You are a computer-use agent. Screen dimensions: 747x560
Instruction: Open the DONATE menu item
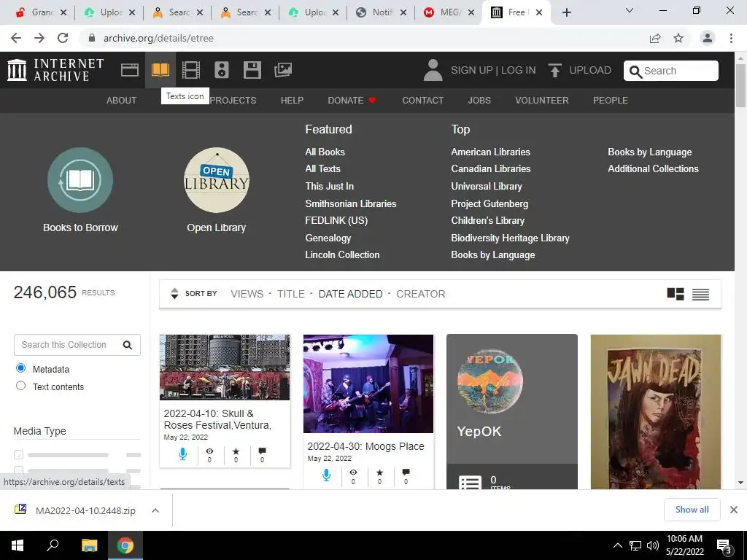pyautogui.click(x=352, y=101)
